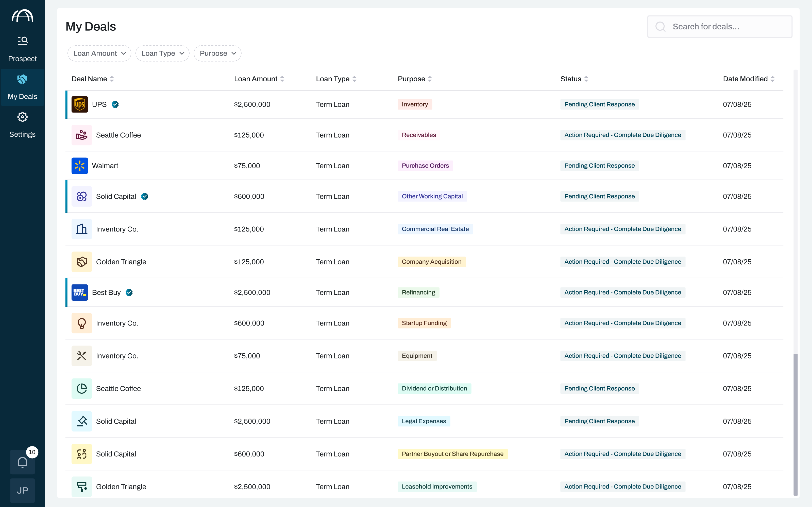This screenshot has width=812, height=507.
Task: Go to the Prospect section
Action: coord(23,49)
